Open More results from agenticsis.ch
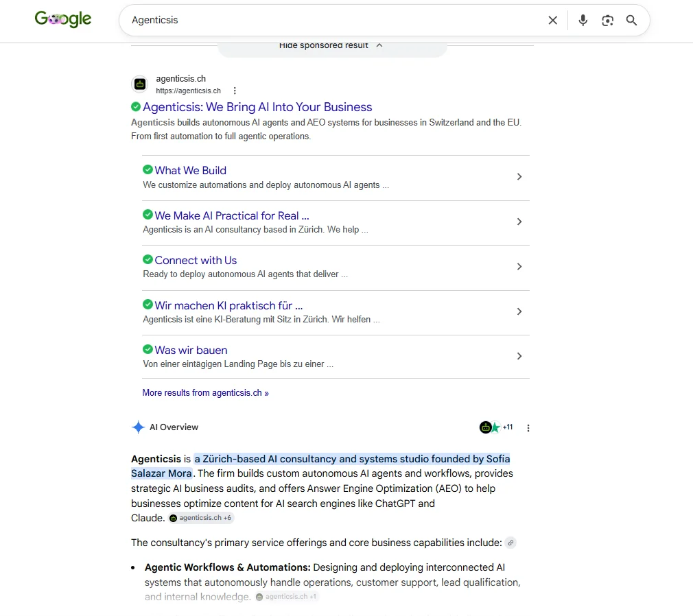Viewport: 693px width, 616px height. coord(206,393)
